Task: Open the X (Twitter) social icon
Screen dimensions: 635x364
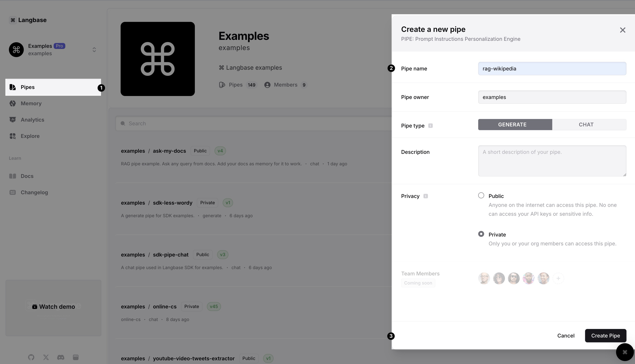Action: coord(46,357)
